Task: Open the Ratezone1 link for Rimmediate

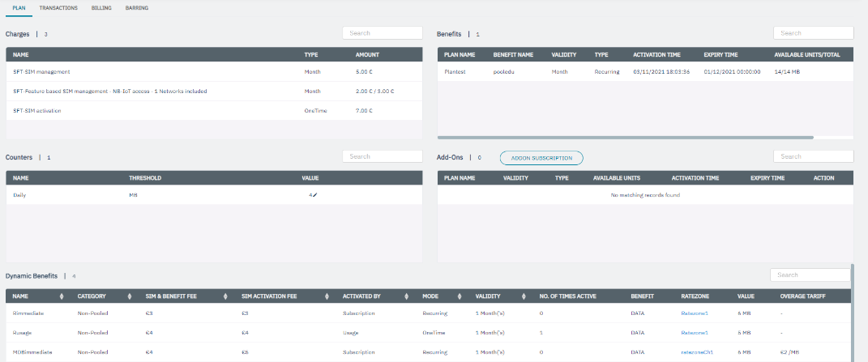Action: tap(696, 312)
